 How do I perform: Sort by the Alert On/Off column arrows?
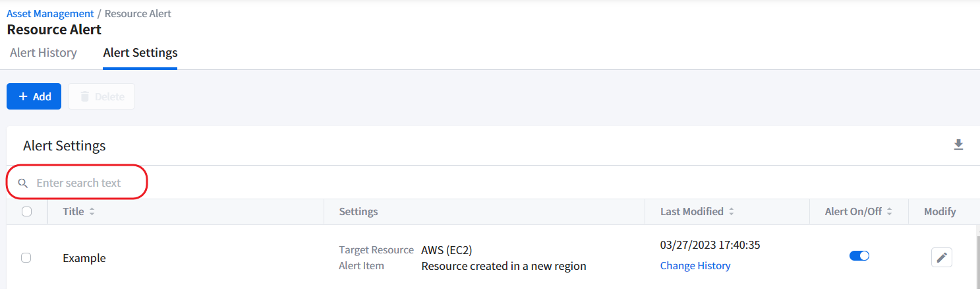coord(889,212)
